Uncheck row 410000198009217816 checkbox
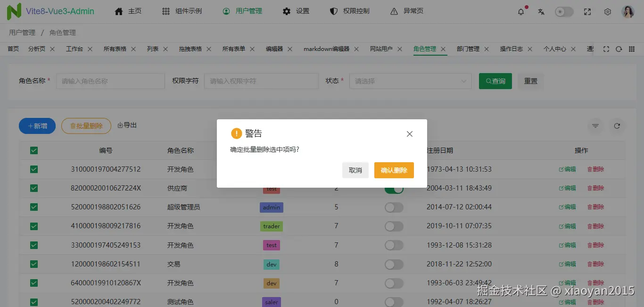This screenshot has height=307, width=644. [x=34, y=226]
